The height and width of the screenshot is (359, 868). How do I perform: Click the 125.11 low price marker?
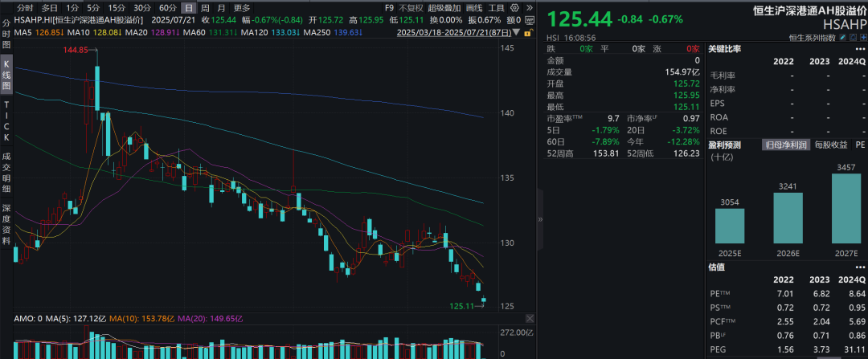[x=461, y=305]
